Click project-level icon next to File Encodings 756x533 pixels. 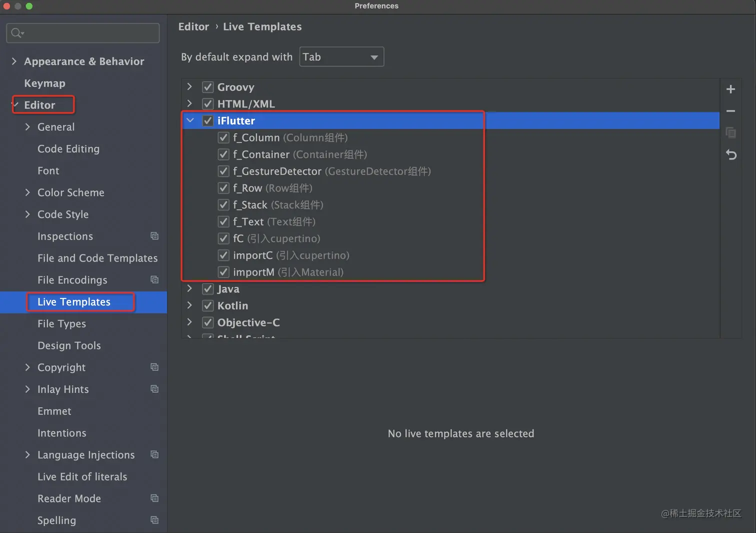(x=154, y=279)
